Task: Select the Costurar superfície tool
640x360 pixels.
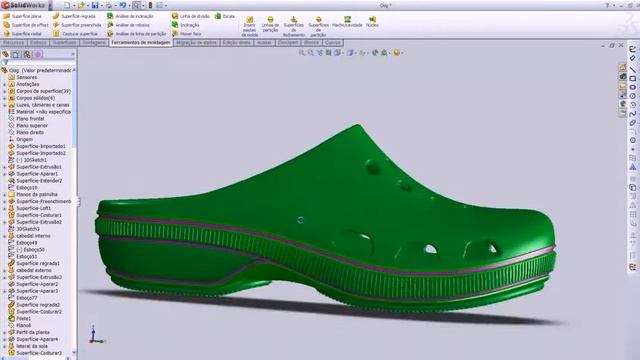Action: click(x=75, y=34)
